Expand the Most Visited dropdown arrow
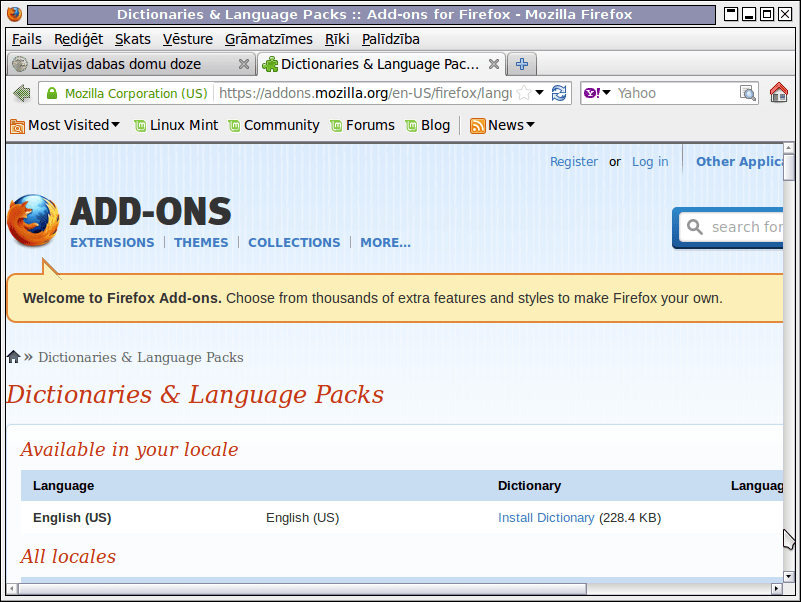This screenshot has height=602, width=801. [115, 125]
